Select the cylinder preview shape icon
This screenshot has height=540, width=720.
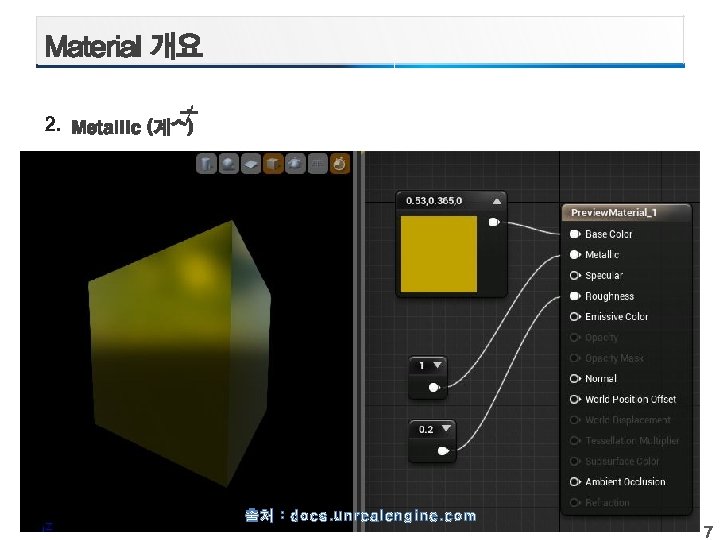coord(206,163)
